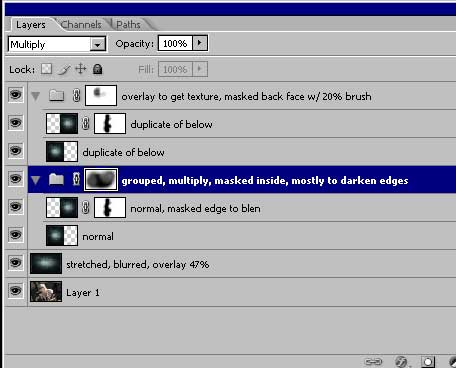Add layer mask using bottom mask icon
Screen dimensions: 456x368
pyautogui.click(x=428, y=362)
